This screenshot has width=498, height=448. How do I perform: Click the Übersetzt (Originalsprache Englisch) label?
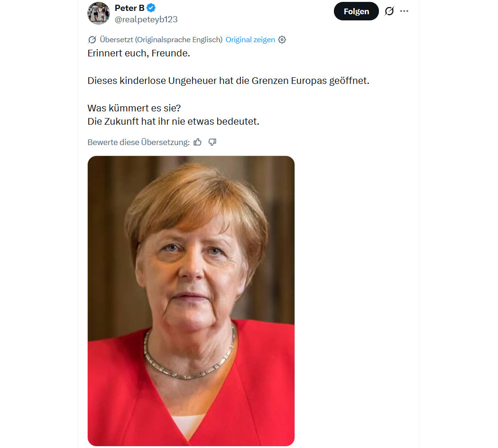coord(161,40)
